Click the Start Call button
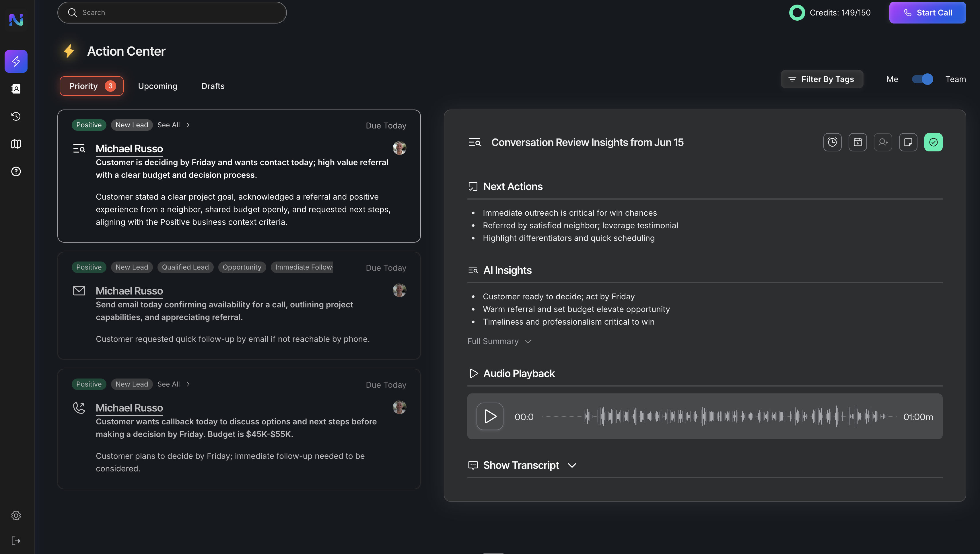The height and width of the screenshot is (554, 980). click(x=927, y=13)
